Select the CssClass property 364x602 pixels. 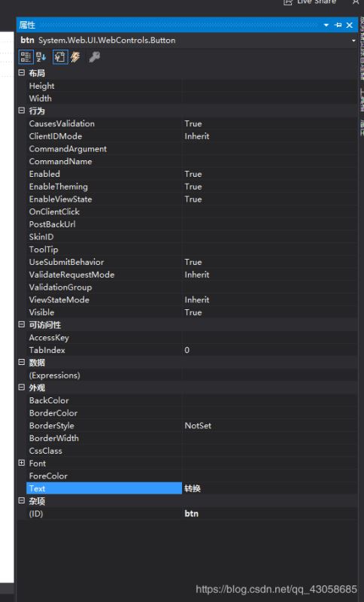click(46, 451)
